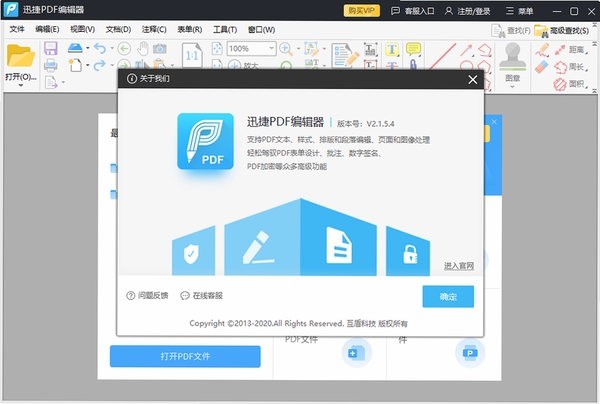
Task: Expand the new document dropdown arrow
Action: [88, 65]
